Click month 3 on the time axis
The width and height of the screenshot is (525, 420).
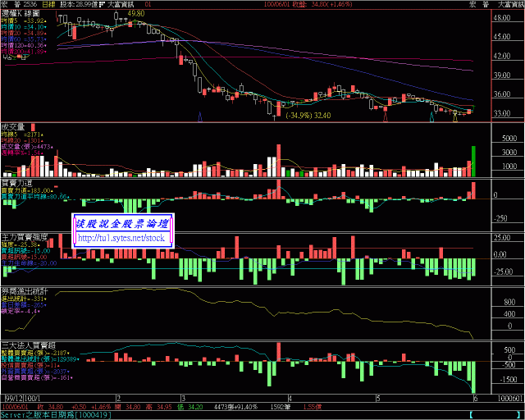pos(183,398)
